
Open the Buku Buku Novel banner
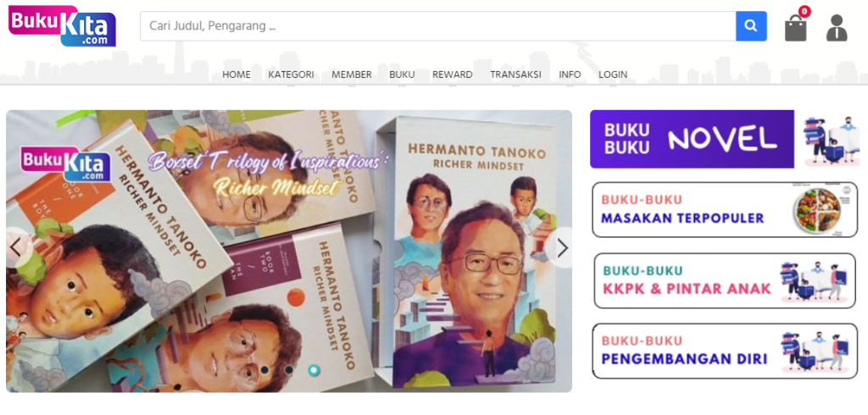[726, 139]
